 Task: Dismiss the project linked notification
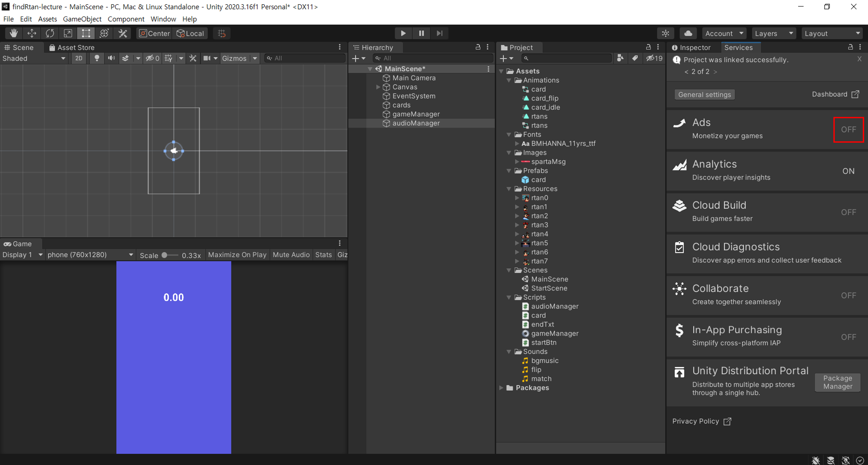tap(859, 59)
